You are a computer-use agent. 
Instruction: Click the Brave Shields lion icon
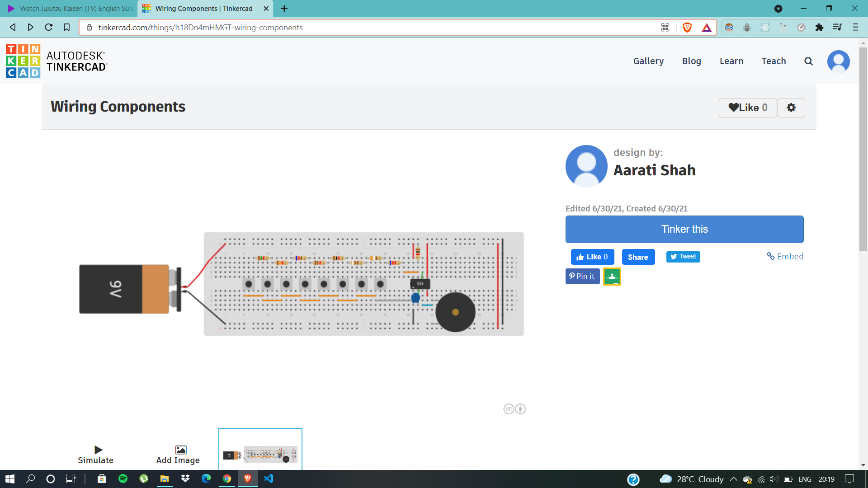pos(687,28)
